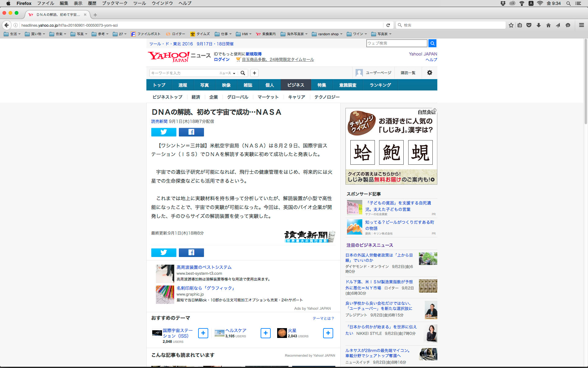Viewport: 588px width, 368px height.
Task: Click the Firefox back arrow button
Action: [x=6, y=25]
